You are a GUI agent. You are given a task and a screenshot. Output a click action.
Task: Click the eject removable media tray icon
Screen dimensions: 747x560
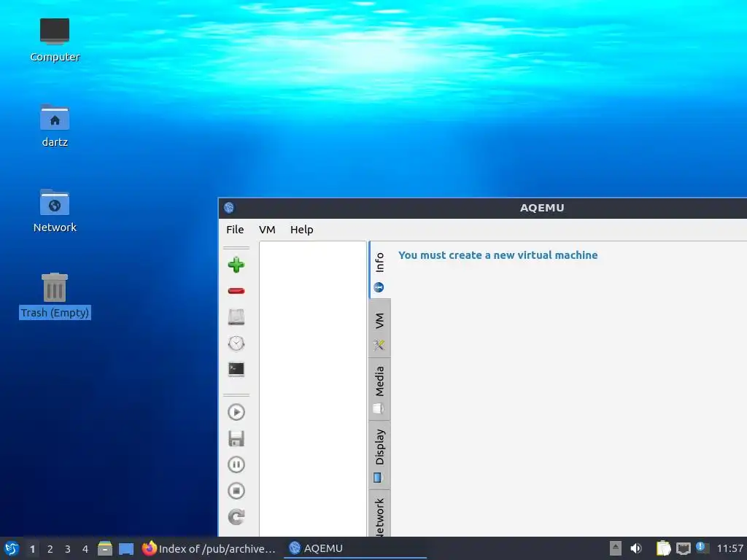pos(616,548)
